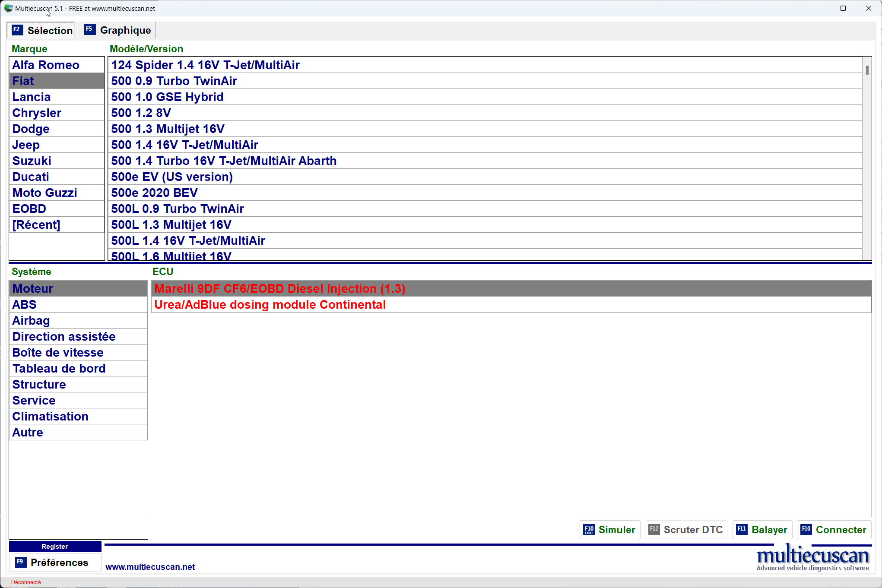
Task: Select Tableau de bord system
Action: pos(59,368)
